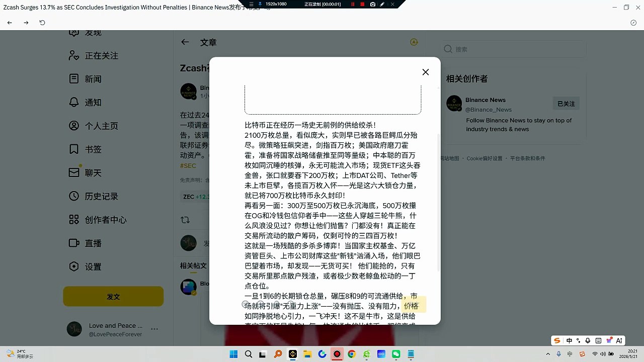The height and width of the screenshot is (362, 644).
Task: Open 新闻 in the sidebar
Action: [85, 79]
